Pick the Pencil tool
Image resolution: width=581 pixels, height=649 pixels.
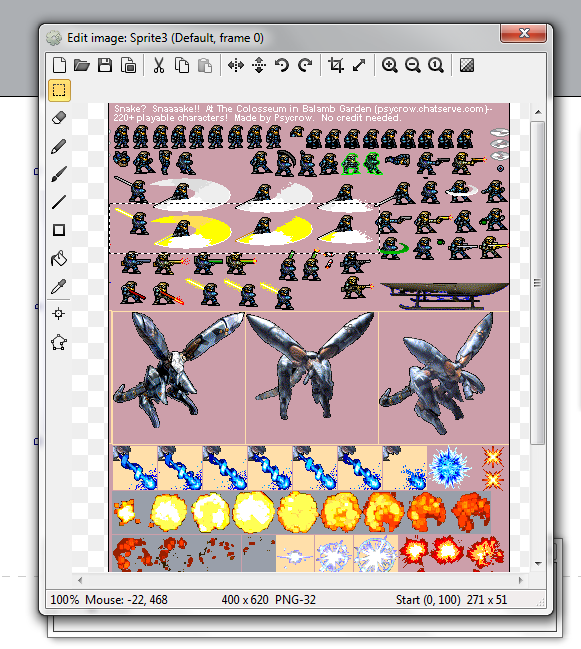(59, 146)
